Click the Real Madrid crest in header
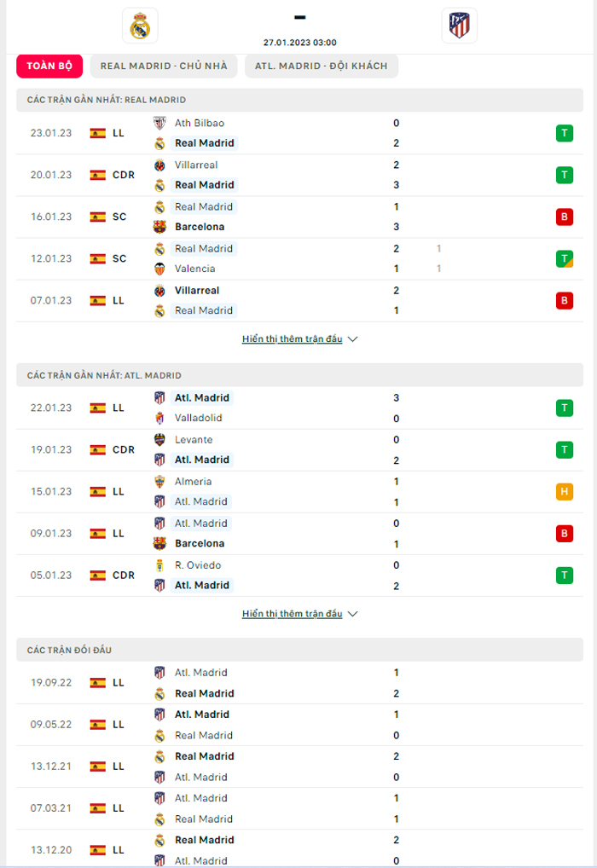The width and height of the screenshot is (597, 868). pyautogui.click(x=140, y=26)
